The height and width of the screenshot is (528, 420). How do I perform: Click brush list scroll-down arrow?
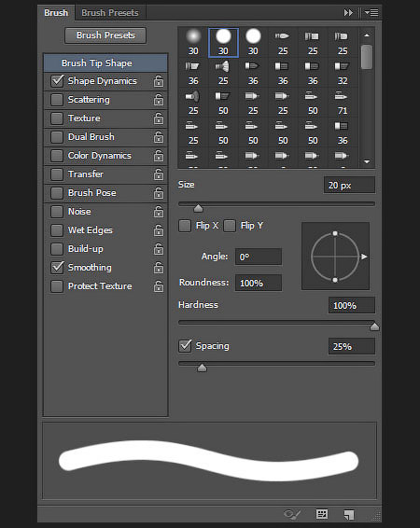(x=367, y=161)
